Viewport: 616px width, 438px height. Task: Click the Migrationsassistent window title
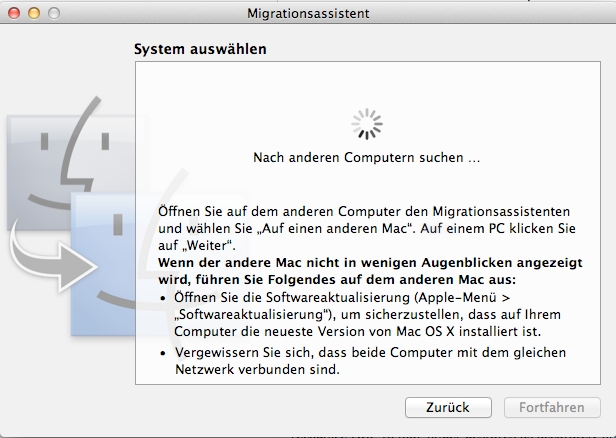307,14
